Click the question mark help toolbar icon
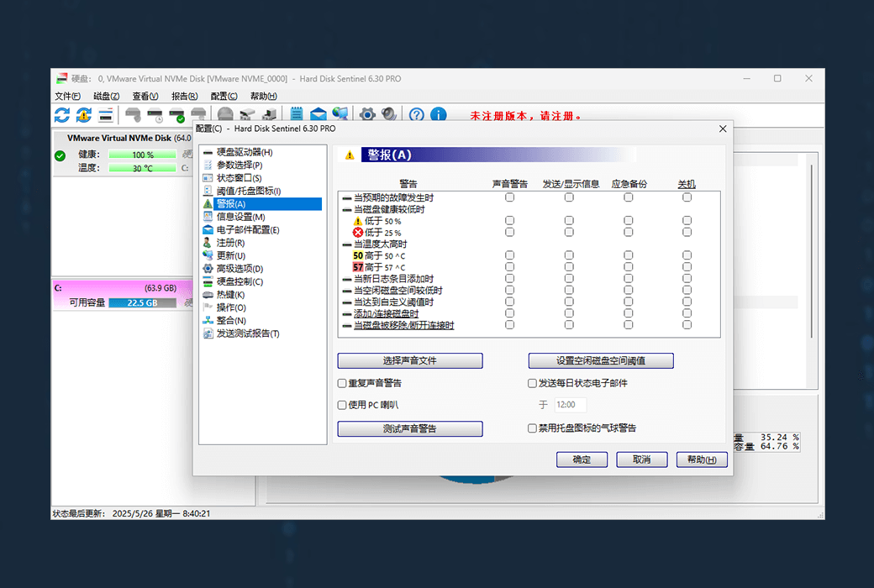 coord(416,114)
